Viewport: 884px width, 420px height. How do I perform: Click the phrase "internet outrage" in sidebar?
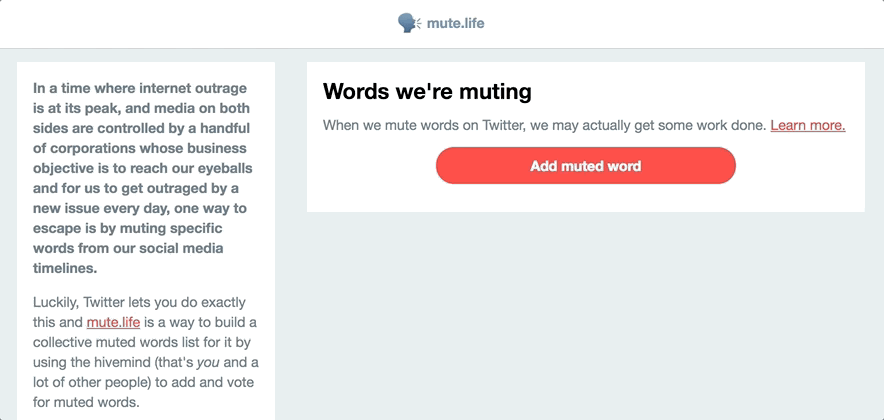coord(190,87)
